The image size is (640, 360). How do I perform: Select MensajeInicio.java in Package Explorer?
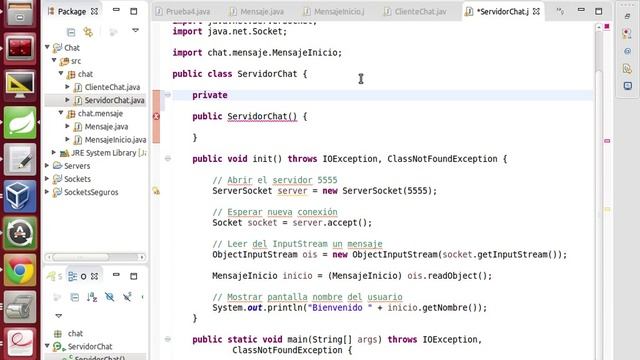[x=116, y=140]
